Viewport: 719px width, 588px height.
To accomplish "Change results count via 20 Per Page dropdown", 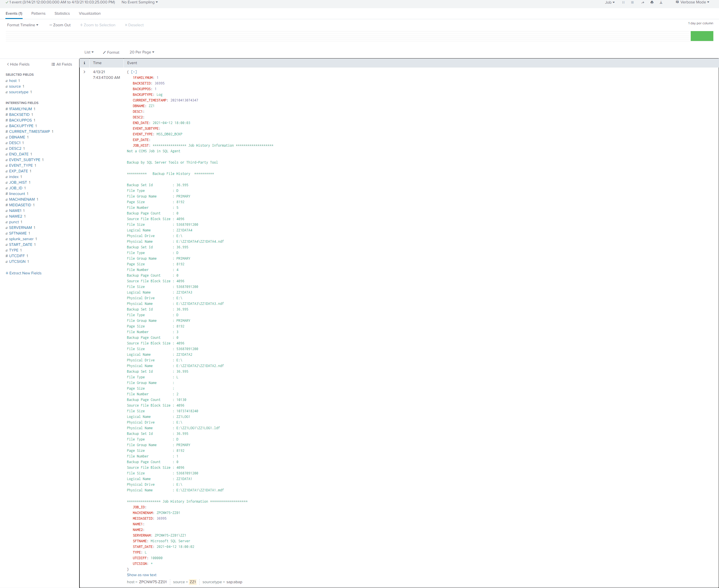I will (x=141, y=52).
